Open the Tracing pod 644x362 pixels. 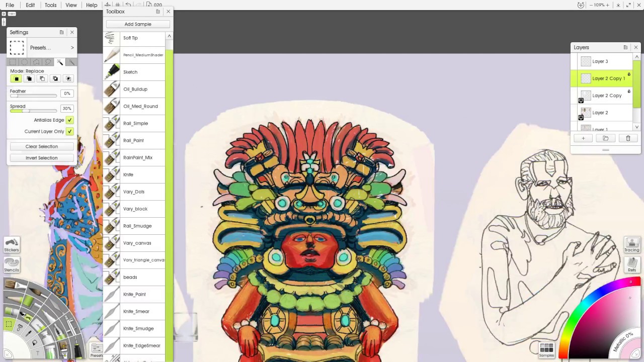pyautogui.click(x=632, y=245)
